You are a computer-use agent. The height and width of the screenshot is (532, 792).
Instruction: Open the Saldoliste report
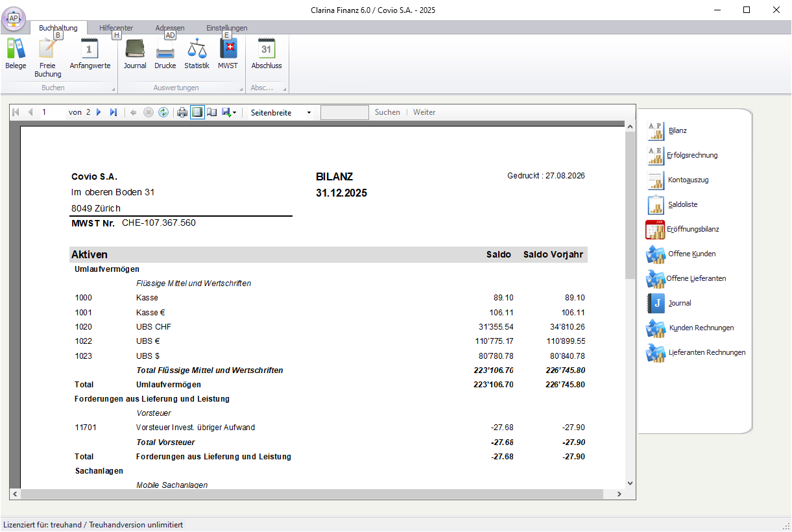[673, 205]
